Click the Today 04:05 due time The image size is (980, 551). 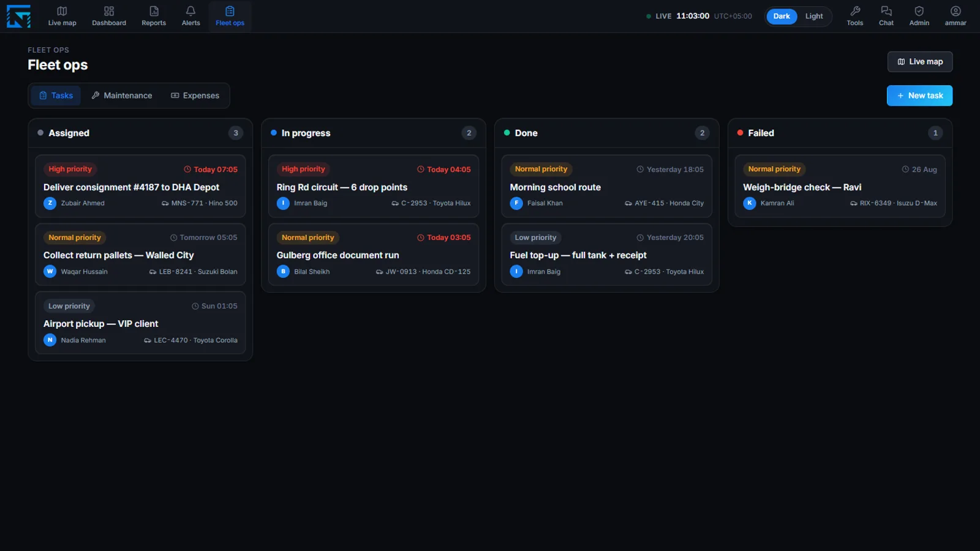[x=444, y=170]
